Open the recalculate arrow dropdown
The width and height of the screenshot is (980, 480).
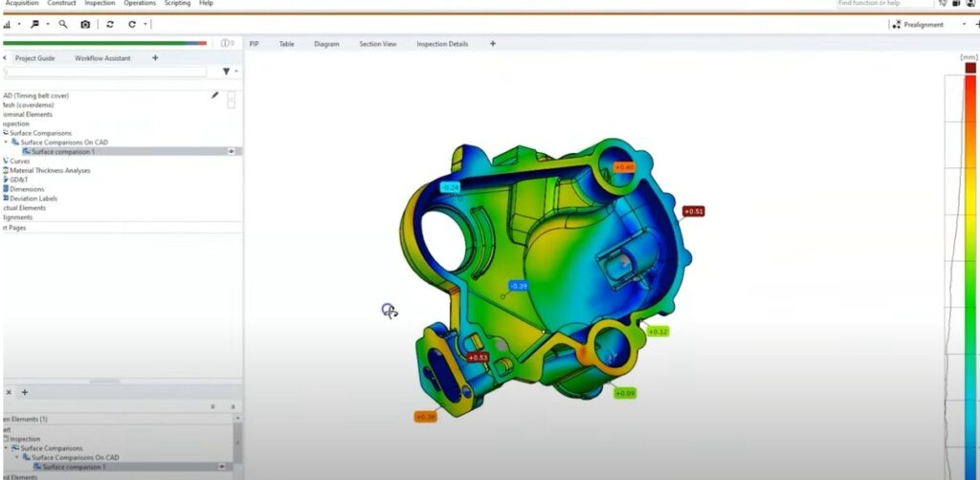[145, 24]
